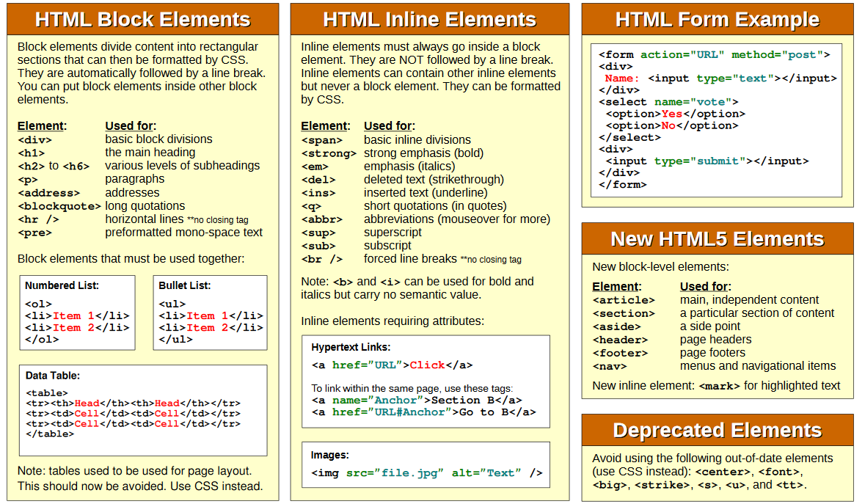The width and height of the screenshot is (865, 504).
Task: Select the <pre> element entry
Action: [34, 233]
